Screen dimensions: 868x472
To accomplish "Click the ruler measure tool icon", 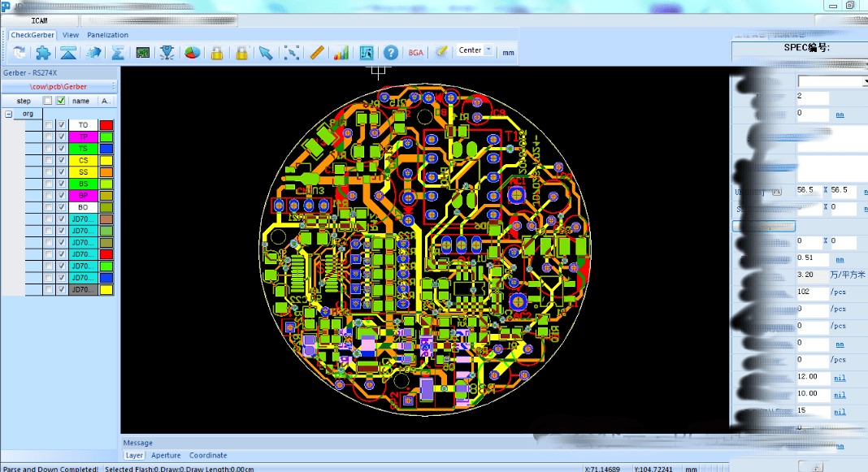I will (x=316, y=53).
